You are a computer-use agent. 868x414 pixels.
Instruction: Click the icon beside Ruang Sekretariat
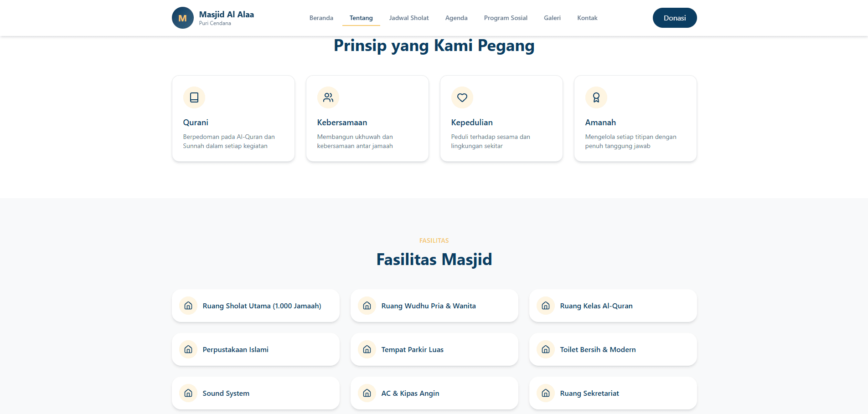(x=546, y=393)
